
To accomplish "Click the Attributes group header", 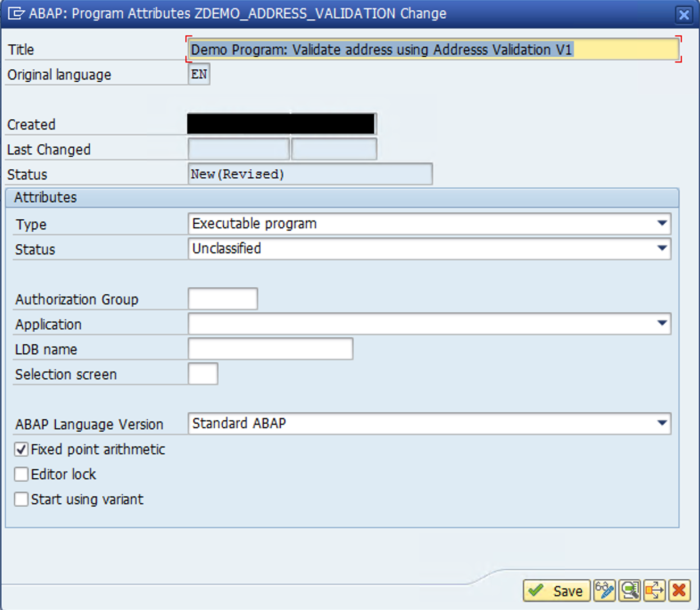I will [45, 198].
